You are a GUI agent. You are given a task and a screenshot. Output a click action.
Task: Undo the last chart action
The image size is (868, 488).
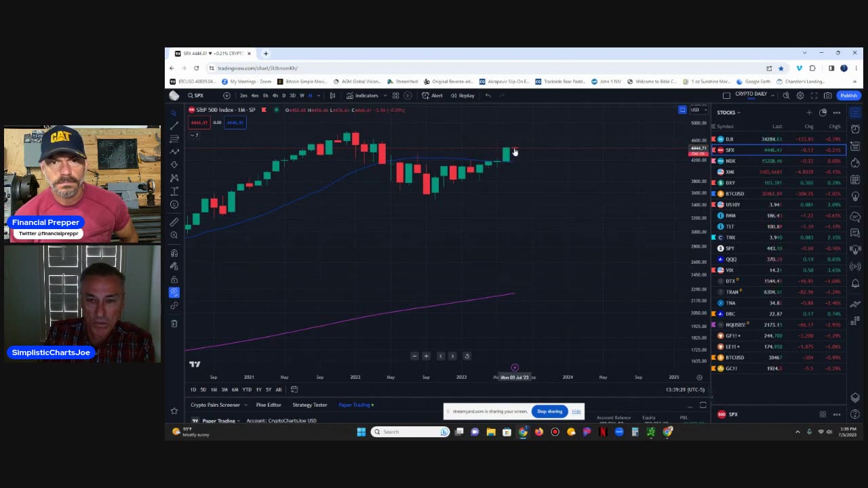click(x=488, y=96)
